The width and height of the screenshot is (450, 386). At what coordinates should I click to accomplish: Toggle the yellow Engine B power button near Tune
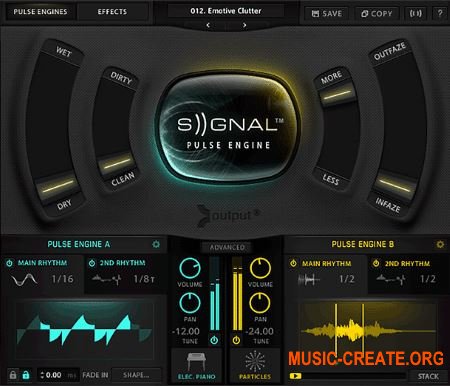point(236,340)
